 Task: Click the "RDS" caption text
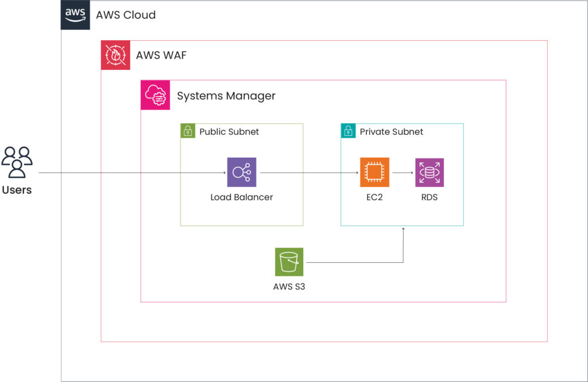[430, 197]
